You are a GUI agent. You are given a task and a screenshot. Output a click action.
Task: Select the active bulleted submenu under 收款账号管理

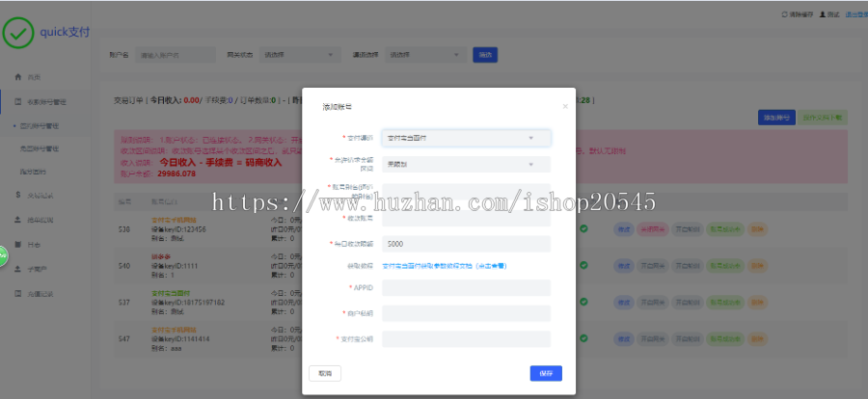click(x=40, y=125)
